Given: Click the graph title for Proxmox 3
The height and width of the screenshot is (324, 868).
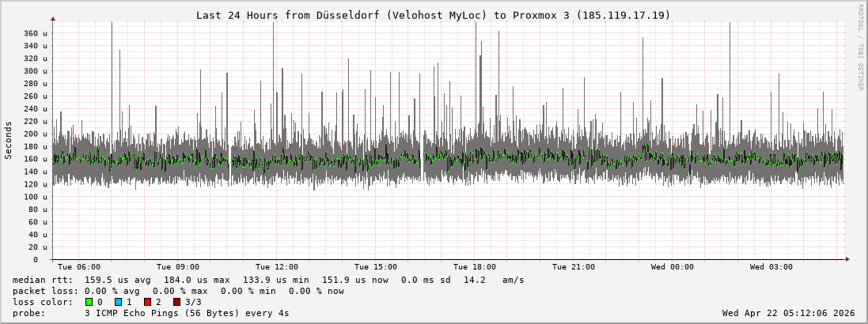Looking at the screenshot, I should click(433, 15).
